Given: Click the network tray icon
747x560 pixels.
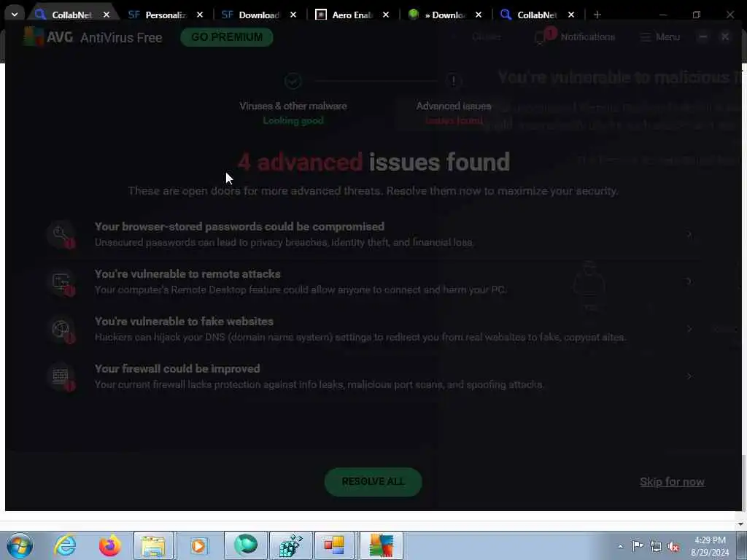Looking at the screenshot, I should [x=656, y=546].
